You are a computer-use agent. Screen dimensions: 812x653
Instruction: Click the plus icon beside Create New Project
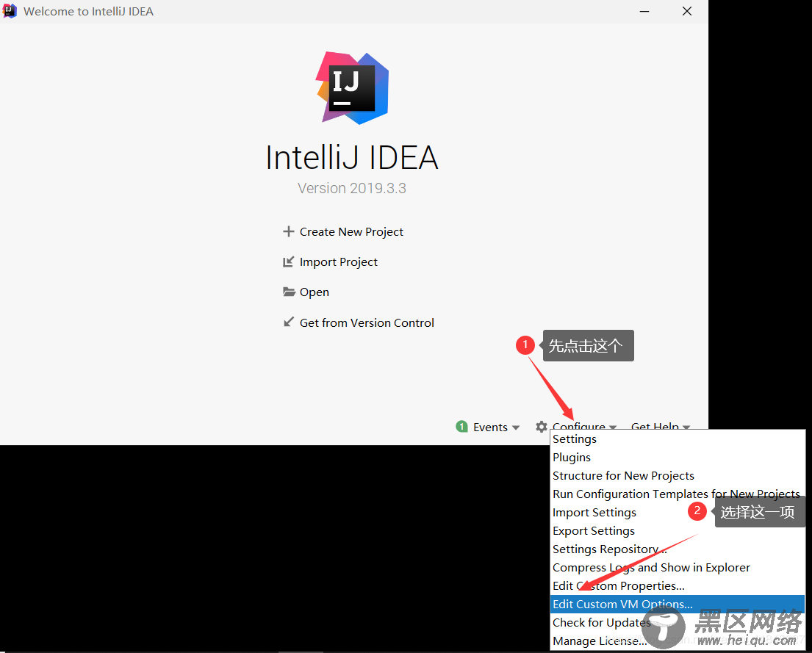[289, 231]
